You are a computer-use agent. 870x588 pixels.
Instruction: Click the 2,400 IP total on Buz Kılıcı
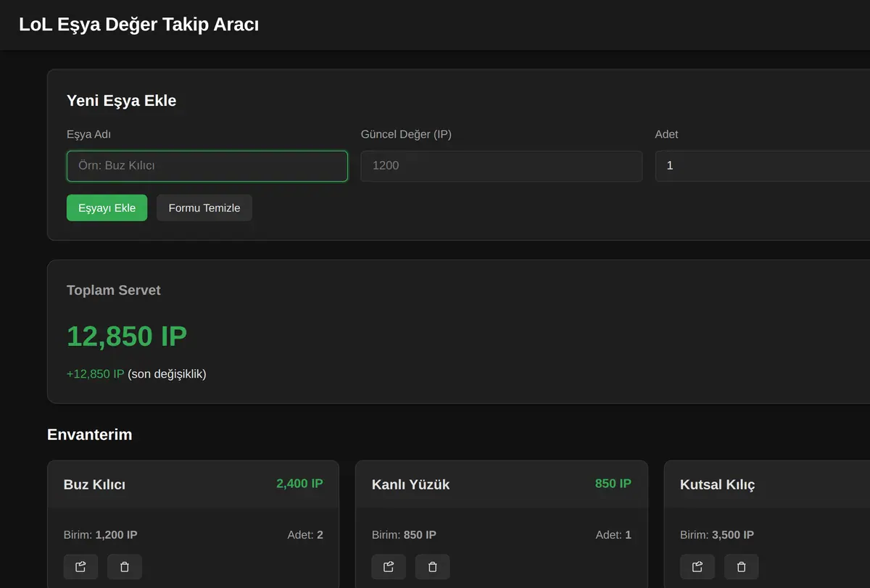[x=299, y=484]
